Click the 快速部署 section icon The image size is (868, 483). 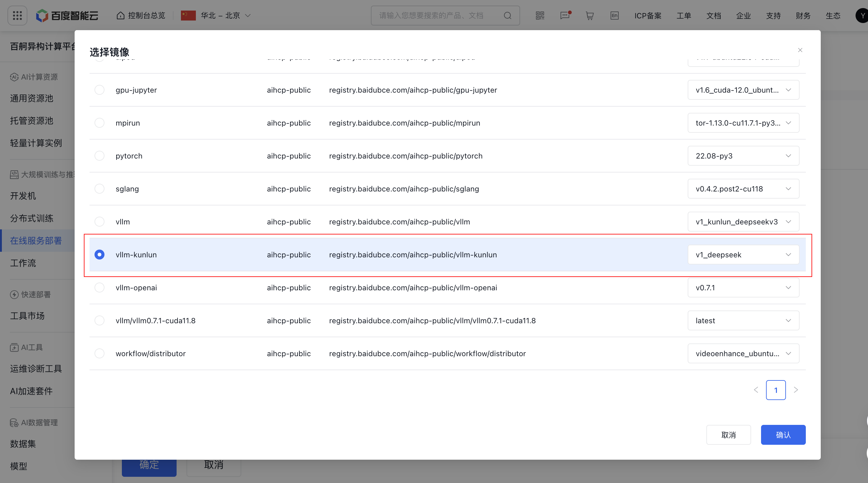point(14,294)
